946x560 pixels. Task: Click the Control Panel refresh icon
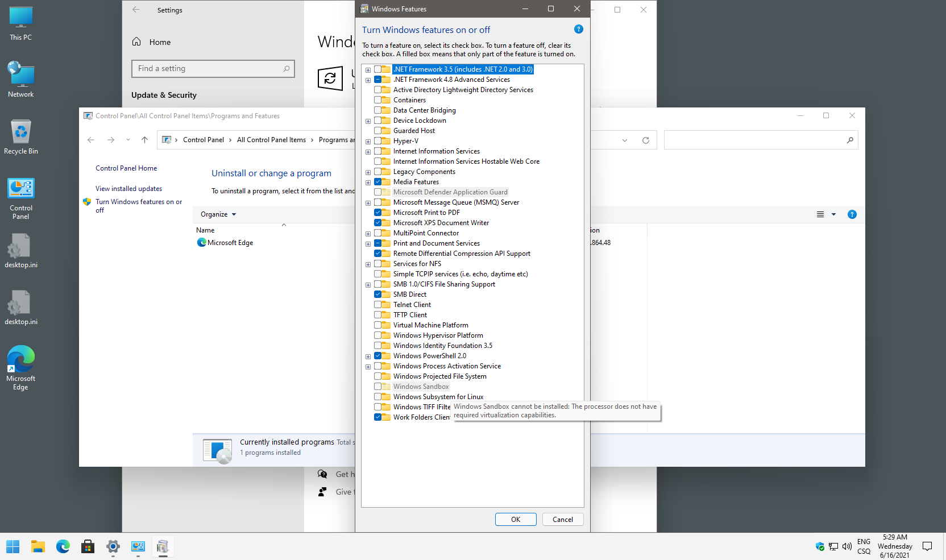(645, 140)
